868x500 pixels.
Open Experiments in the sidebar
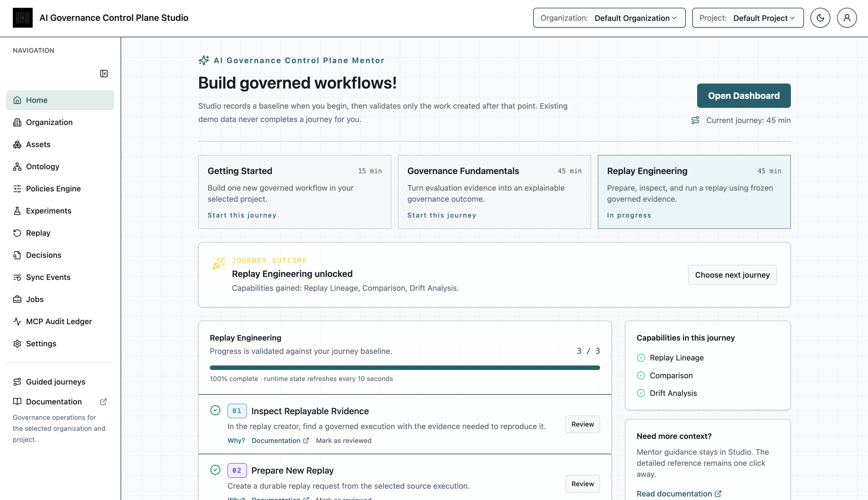[60, 211]
